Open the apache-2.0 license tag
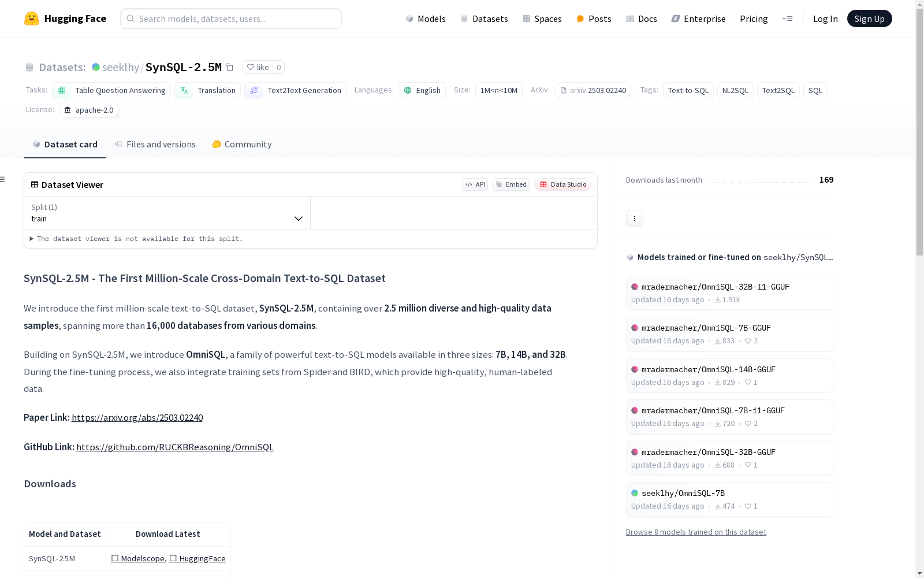Viewport: 924px width, 578px height. pos(89,110)
